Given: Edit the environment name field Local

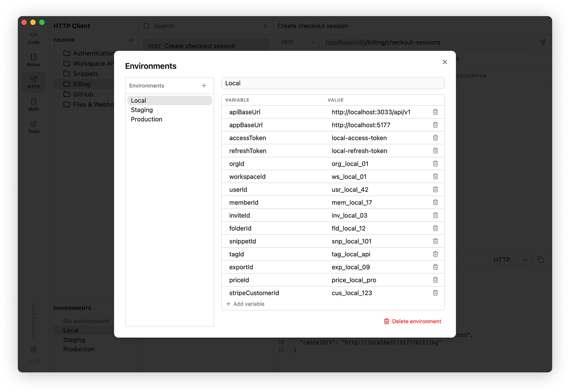Looking at the screenshot, I should click(333, 83).
